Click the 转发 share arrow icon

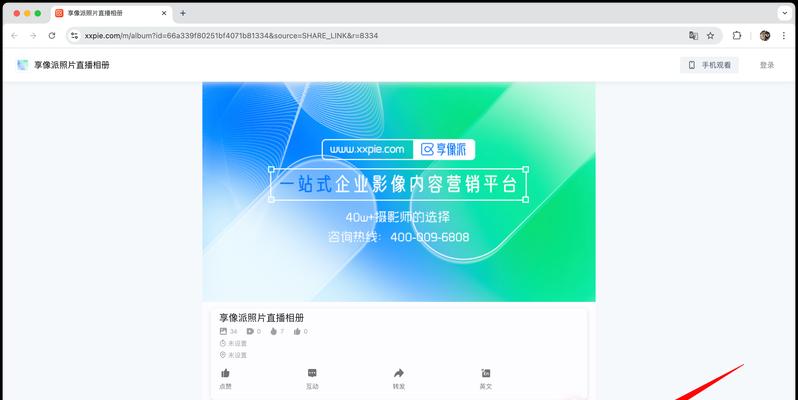[x=399, y=373]
